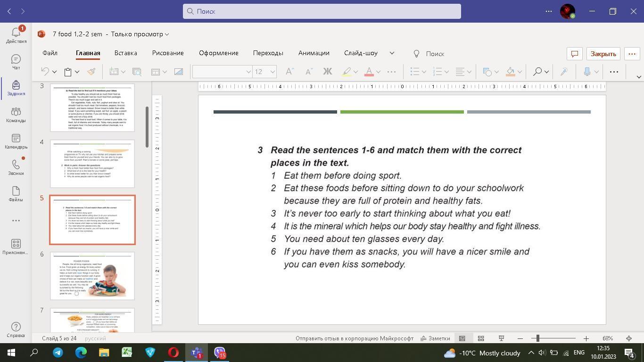The image size is (644, 362).
Task: Toggle Normal view button in status bar
Action: click(462, 338)
